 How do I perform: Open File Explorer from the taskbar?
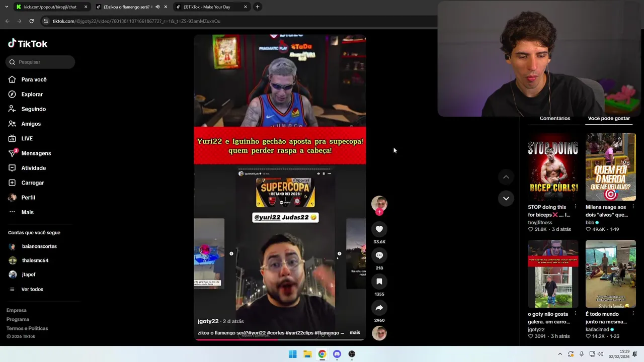point(307,354)
